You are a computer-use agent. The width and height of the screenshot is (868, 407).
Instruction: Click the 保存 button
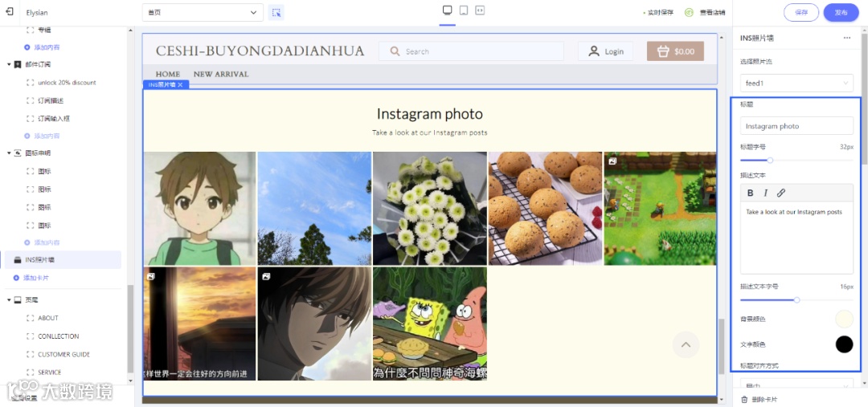(x=801, y=12)
